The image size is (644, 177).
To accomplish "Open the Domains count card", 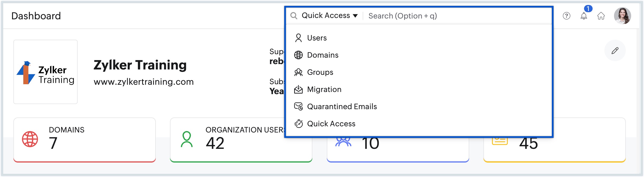I will click(85, 140).
